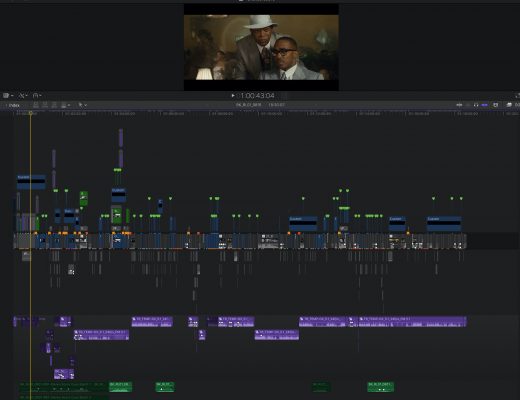Select the Custom title clip nearest the playhead

[x=31, y=182]
